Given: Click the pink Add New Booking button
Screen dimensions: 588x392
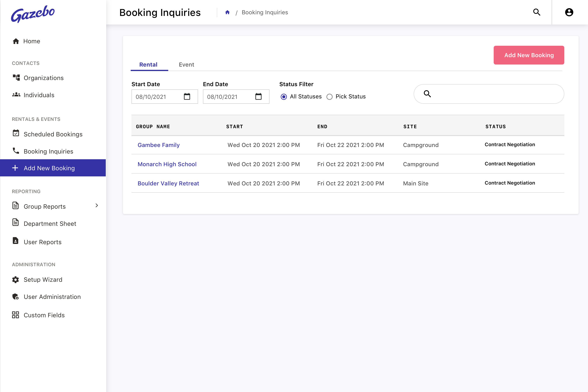Looking at the screenshot, I should pos(529,55).
